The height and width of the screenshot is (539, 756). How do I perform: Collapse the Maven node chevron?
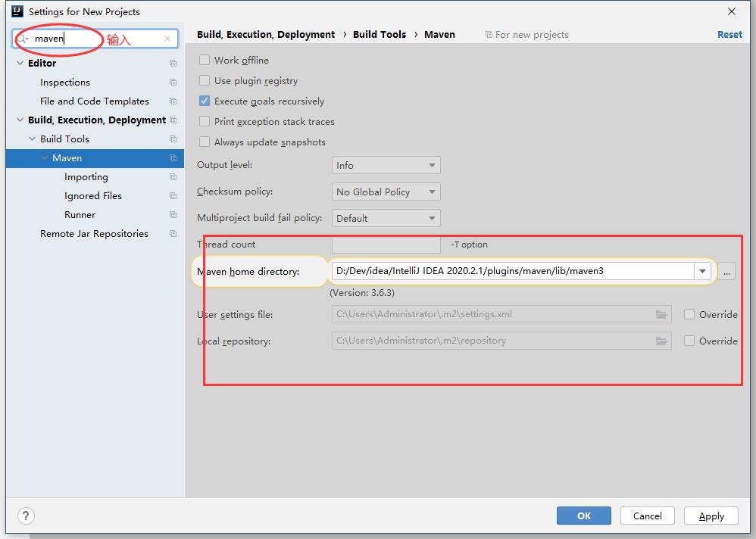point(45,158)
